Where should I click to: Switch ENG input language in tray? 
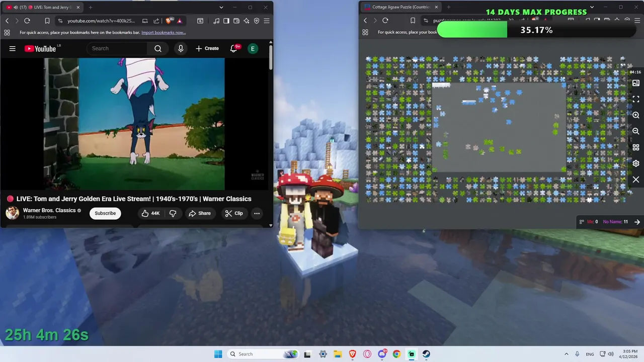pos(590,354)
